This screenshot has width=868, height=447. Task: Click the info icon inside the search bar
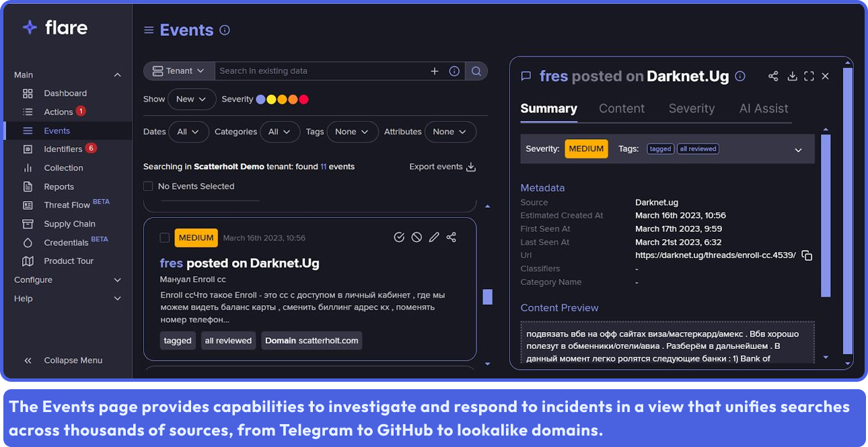pyautogui.click(x=454, y=71)
